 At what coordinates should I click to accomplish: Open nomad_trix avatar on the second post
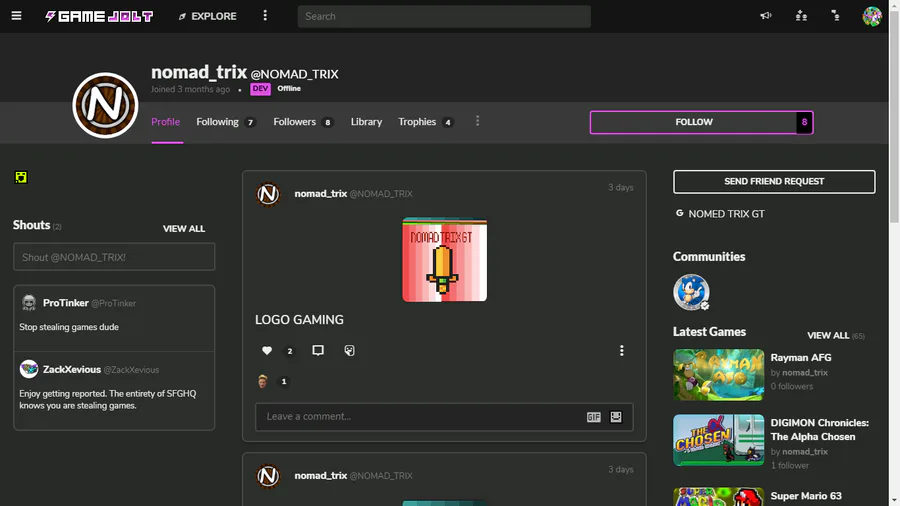click(268, 476)
